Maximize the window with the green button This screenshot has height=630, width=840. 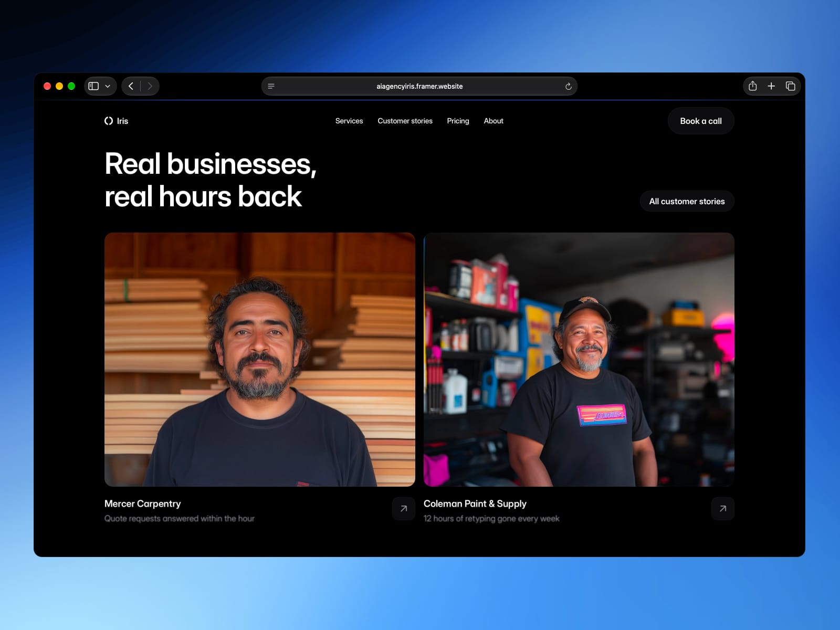click(x=71, y=86)
